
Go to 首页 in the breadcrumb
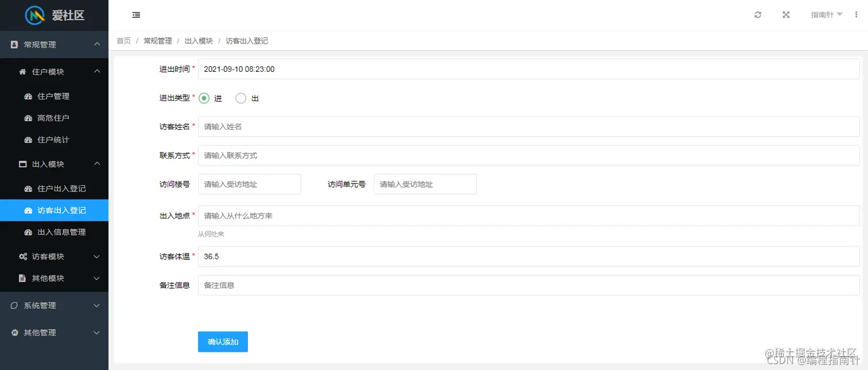point(123,41)
